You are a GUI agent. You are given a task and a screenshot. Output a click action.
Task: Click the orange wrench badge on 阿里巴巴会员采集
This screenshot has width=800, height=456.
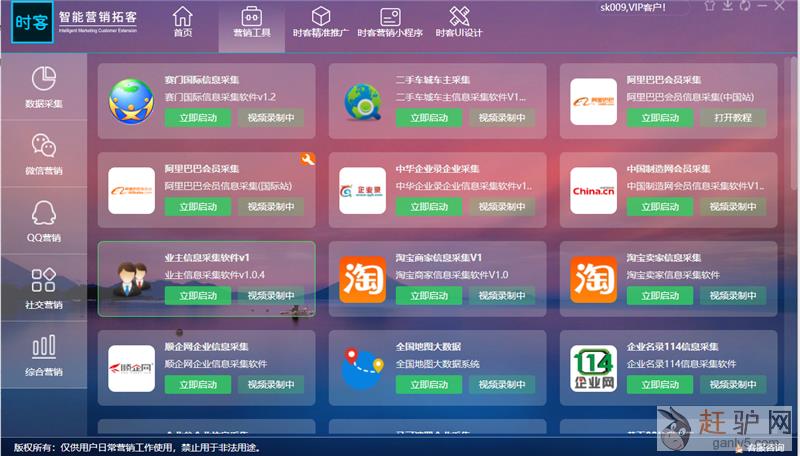point(307,158)
